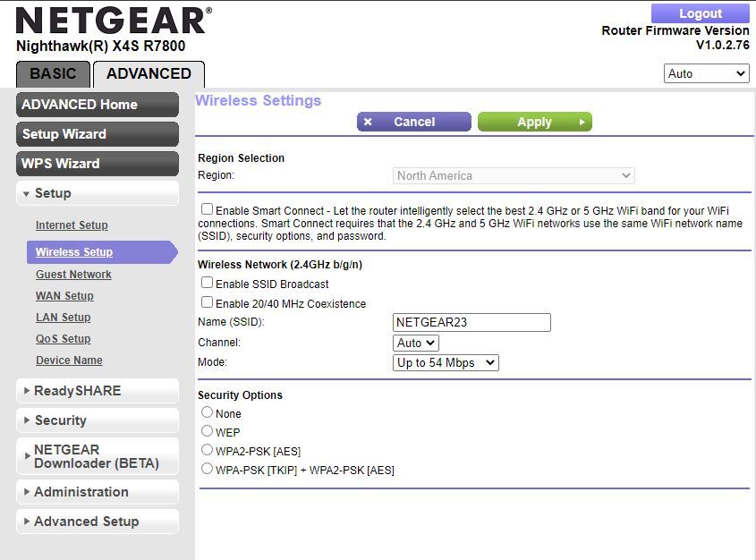756x560 pixels.
Task: Open the Guest Network settings
Action: tap(73, 274)
